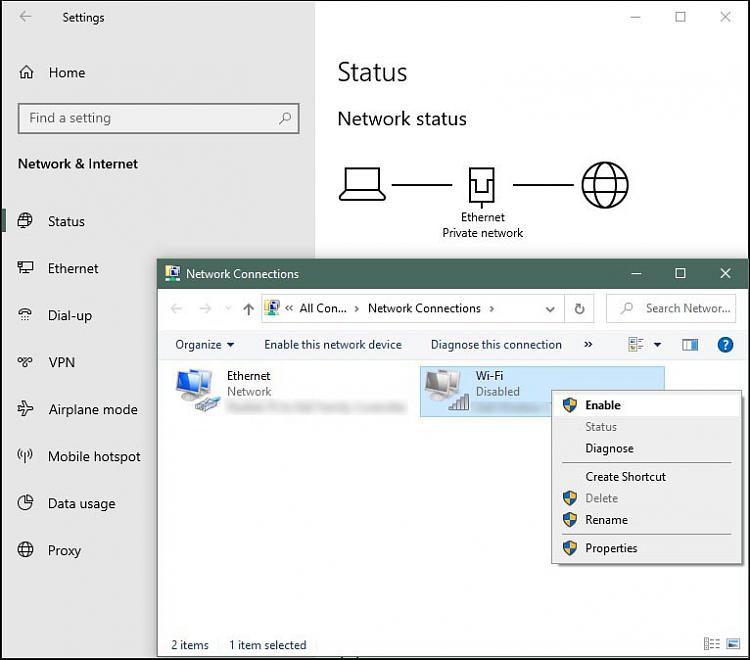Show more toolbar commands chevron

[x=588, y=344]
